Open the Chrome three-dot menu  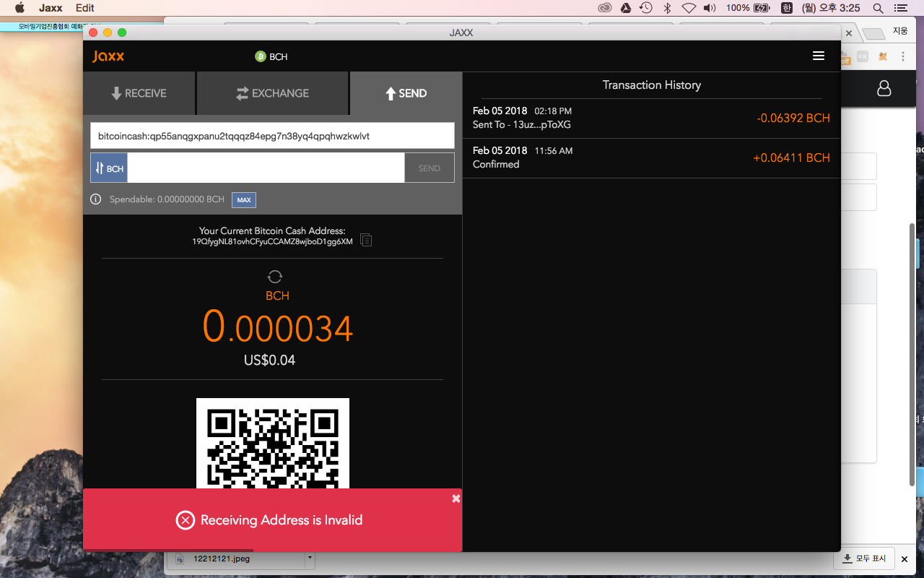click(904, 56)
